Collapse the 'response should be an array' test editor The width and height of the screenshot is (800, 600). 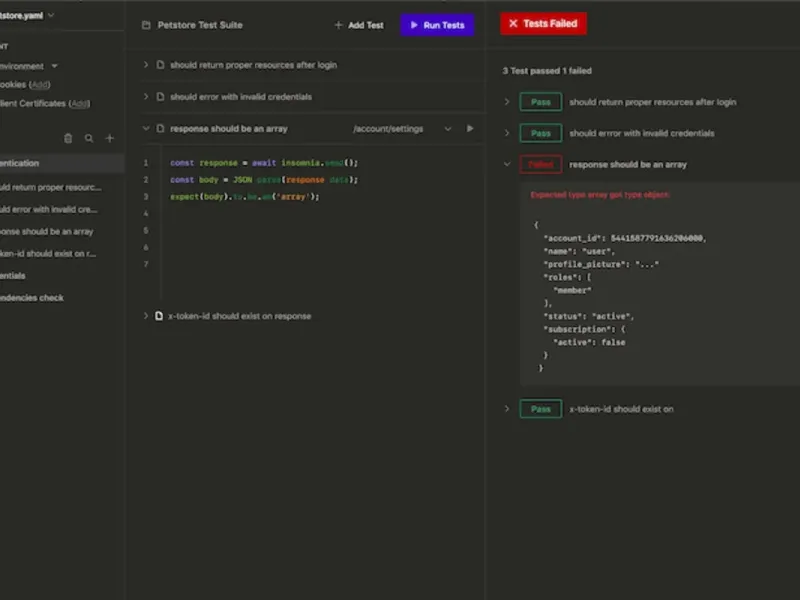146,129
